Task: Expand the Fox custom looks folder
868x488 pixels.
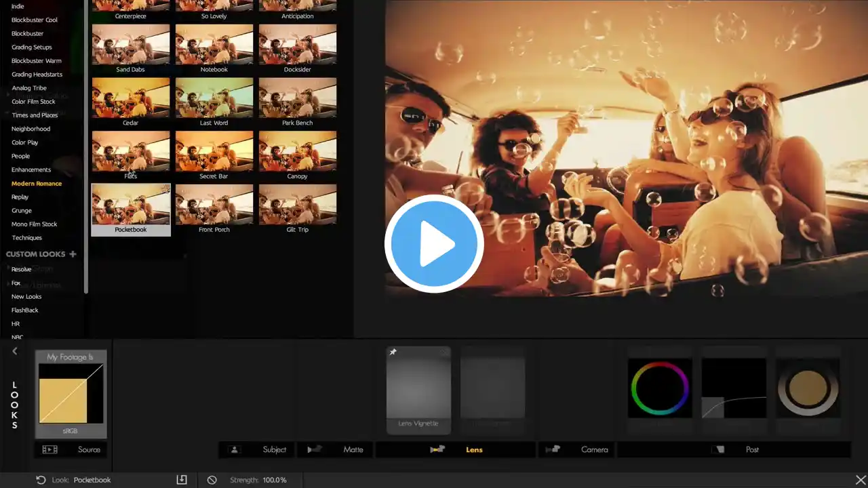Action: click(x=16, y=283)
